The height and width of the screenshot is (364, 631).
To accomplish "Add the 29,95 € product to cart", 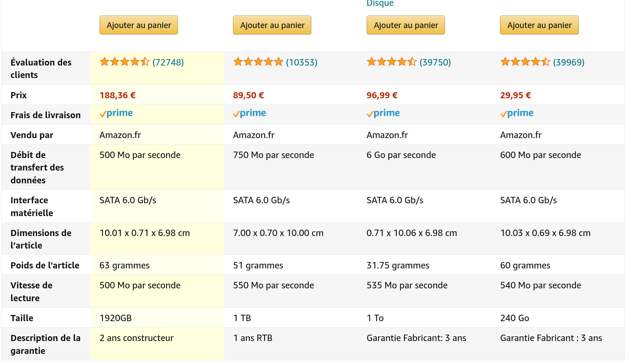I will (539, 25).
